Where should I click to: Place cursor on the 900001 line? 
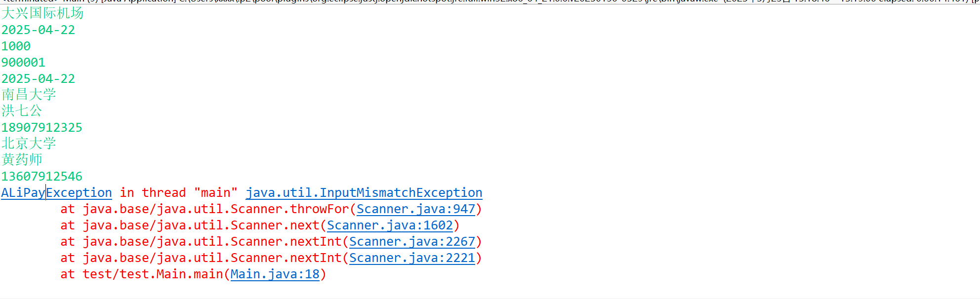pyautogui.click(x=23, y=63)
